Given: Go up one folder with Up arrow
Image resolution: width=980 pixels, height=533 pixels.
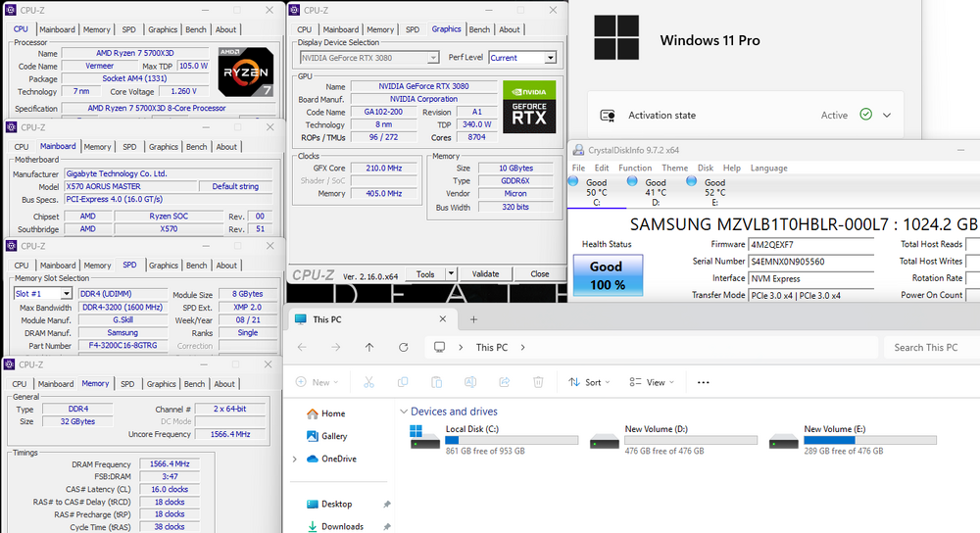Looking at the screenshot, I should 369,347.
